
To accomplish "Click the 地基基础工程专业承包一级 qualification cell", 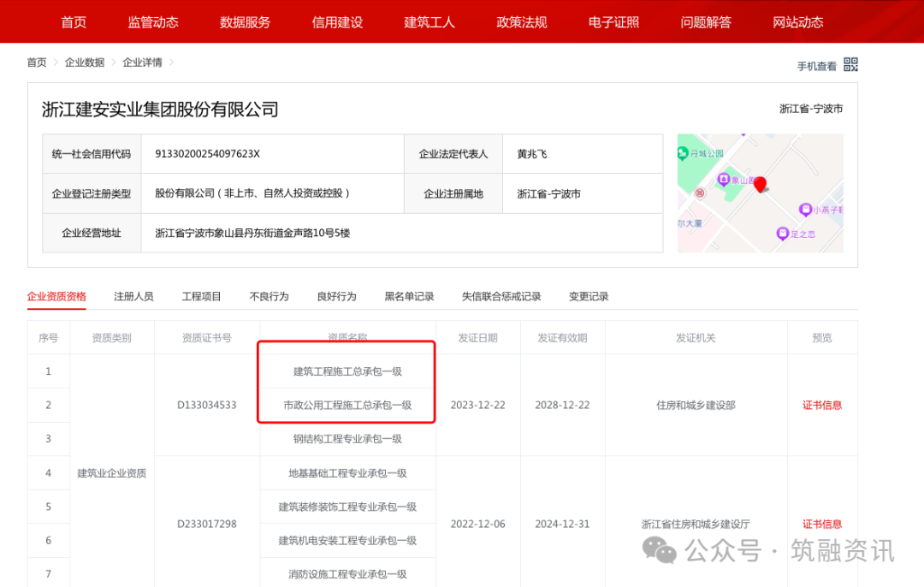I will (347, 472).
